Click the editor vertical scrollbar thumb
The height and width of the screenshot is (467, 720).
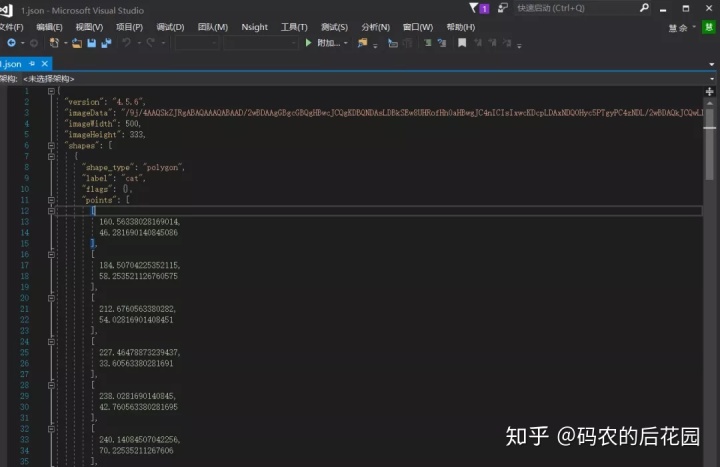710,145
